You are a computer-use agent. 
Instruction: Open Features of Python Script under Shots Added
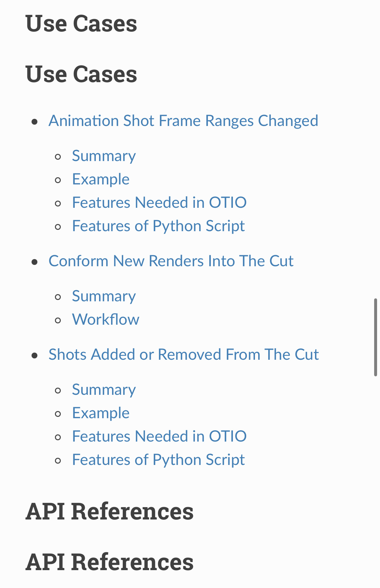[158, 460]
